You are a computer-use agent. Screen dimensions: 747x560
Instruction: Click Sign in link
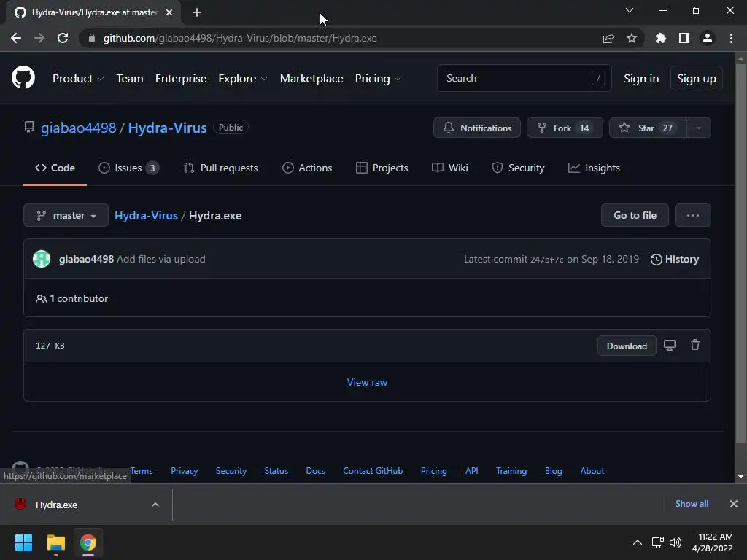coord(641,79)
